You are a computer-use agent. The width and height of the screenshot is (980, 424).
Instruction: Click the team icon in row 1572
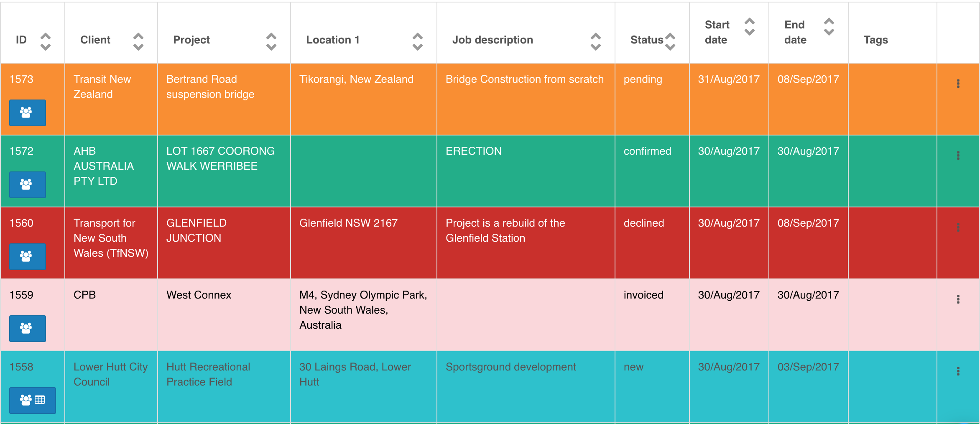(x=27, y=184)
